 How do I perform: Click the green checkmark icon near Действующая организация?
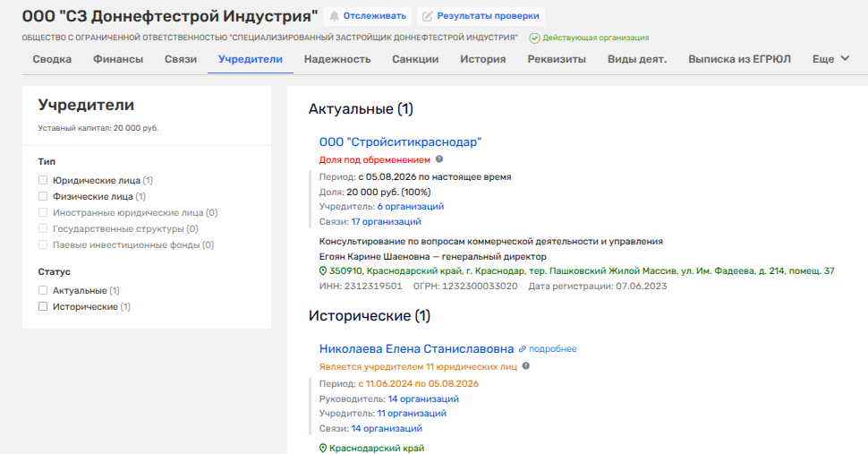(x=534, y=39)
